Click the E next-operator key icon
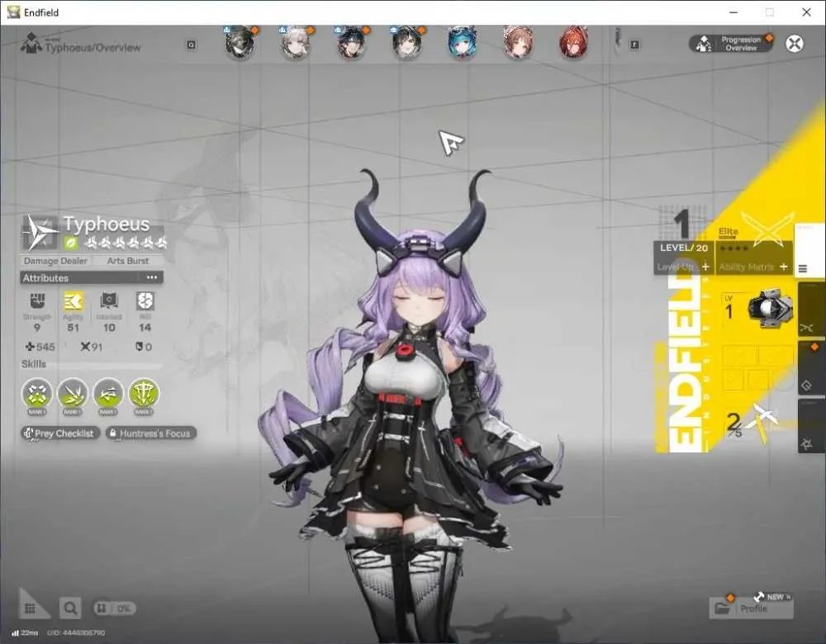This screenshot has height=644, width=826. click(x=634, y=45)
